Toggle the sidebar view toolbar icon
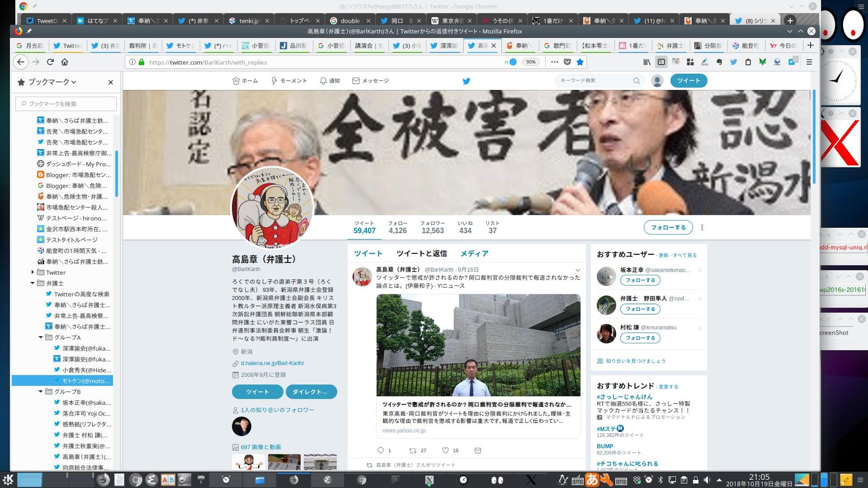The width and height of the screenshot is (868, 488). coord(661,62)
